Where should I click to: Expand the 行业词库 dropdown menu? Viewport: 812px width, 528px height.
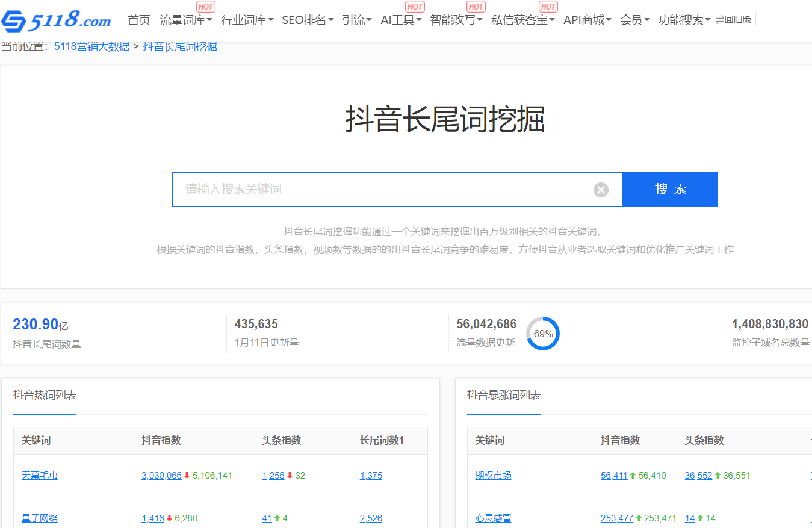[x=247, y=20]
